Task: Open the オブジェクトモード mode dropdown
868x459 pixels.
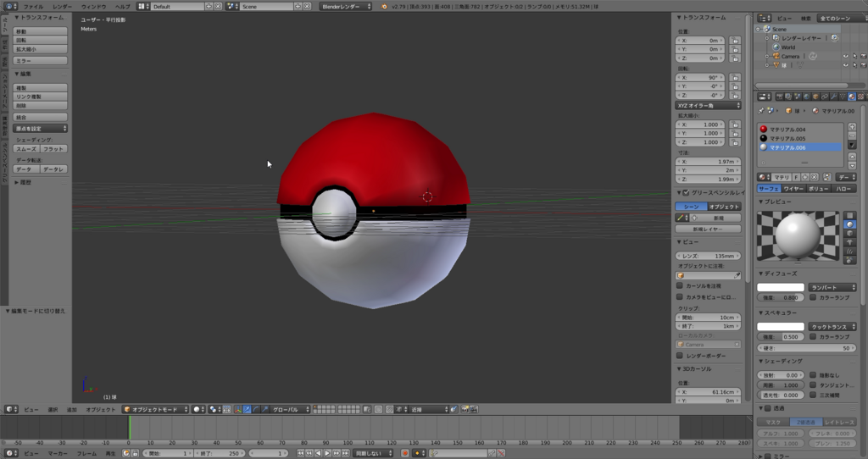Action: pyautogui.click(x=155, y=409)
